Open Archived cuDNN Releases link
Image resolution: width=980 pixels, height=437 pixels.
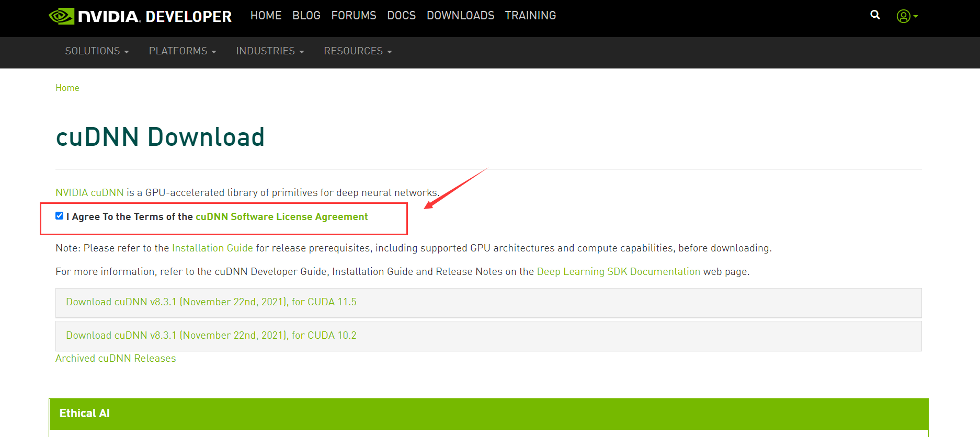pos(116,358)
